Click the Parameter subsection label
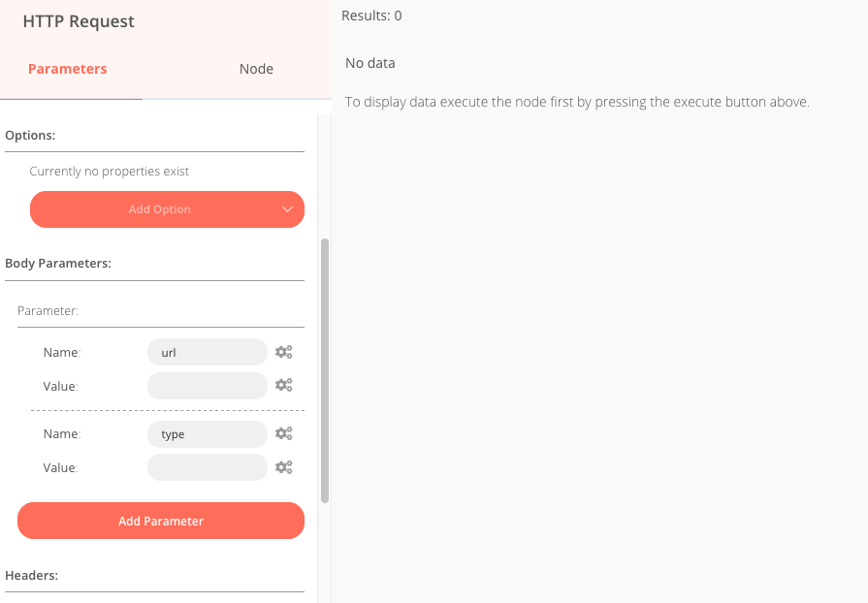 [x=48, y=311]
